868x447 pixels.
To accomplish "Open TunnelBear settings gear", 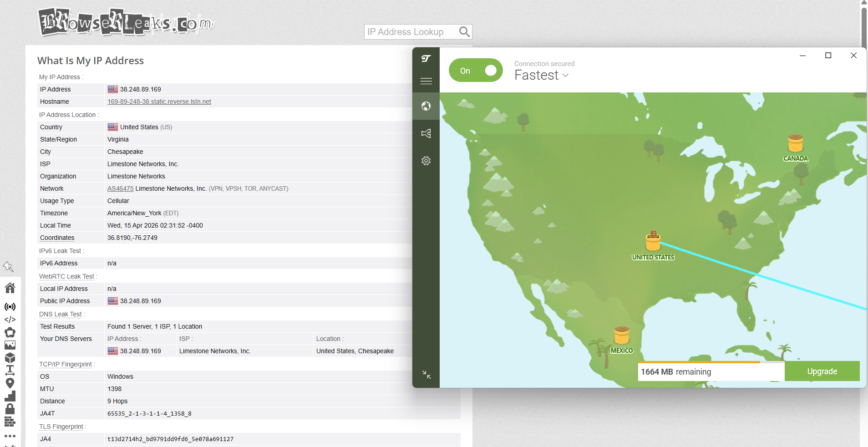I will pyautogui.click(x=426, y=161).
